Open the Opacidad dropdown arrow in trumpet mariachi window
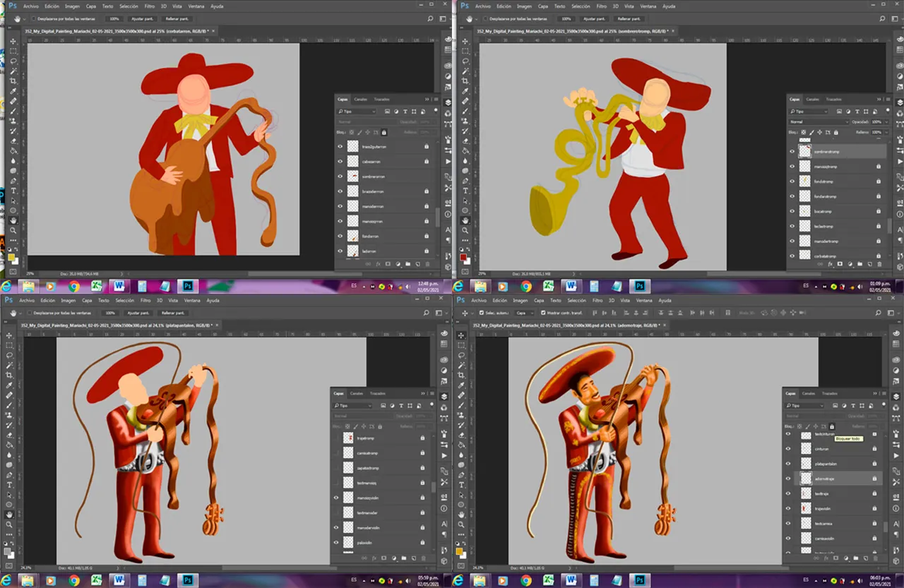The height and width of the screenshot is (588, 904). point(886,122)
